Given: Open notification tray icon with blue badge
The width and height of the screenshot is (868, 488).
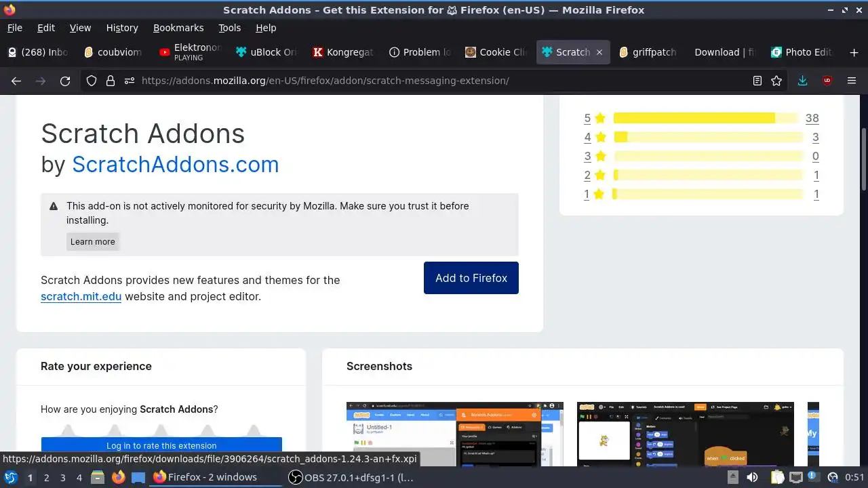Looking at the screenshot, I should pyautogui.click(x=812, y=477).
